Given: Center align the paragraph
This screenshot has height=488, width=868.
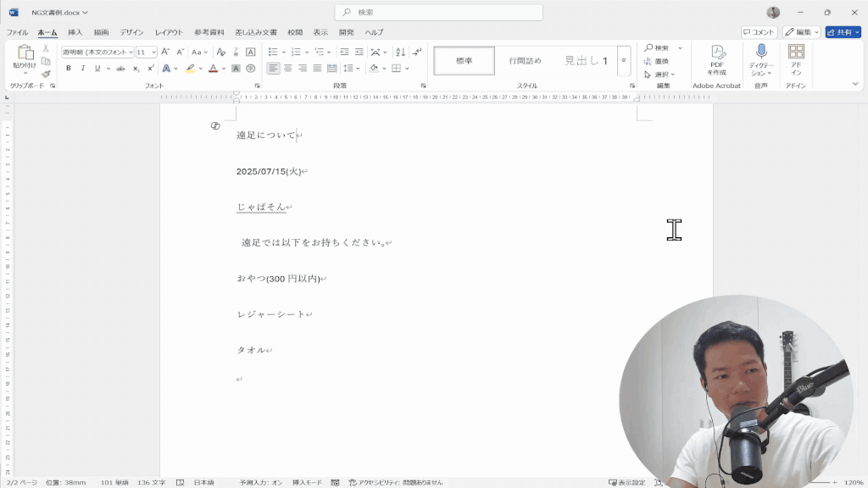Looking at the screenshot, I should pyautogui.click(x=288, y=69).
